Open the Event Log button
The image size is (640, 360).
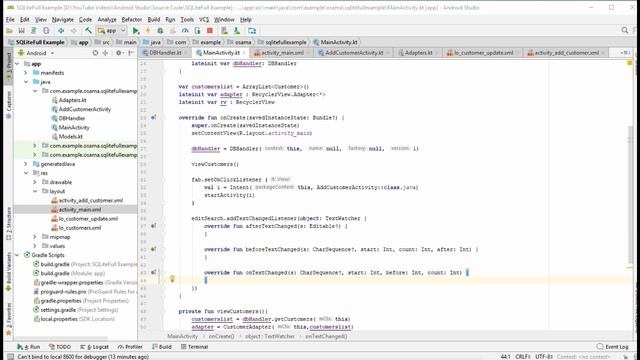[613, 347]
